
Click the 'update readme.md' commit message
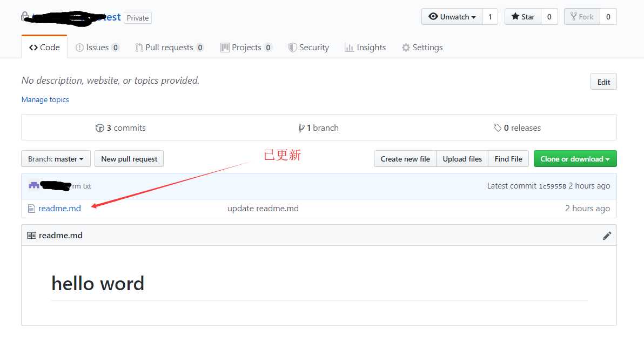263,208
